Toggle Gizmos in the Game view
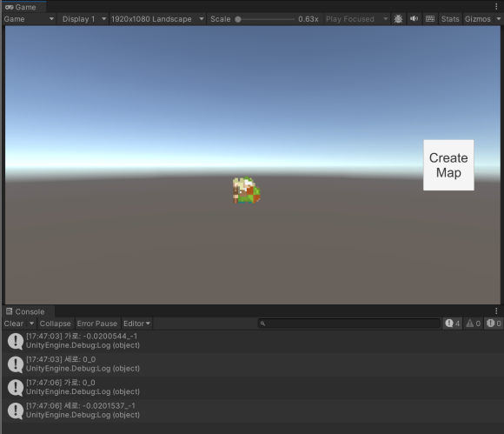The image size is (504, 434). 478,19
